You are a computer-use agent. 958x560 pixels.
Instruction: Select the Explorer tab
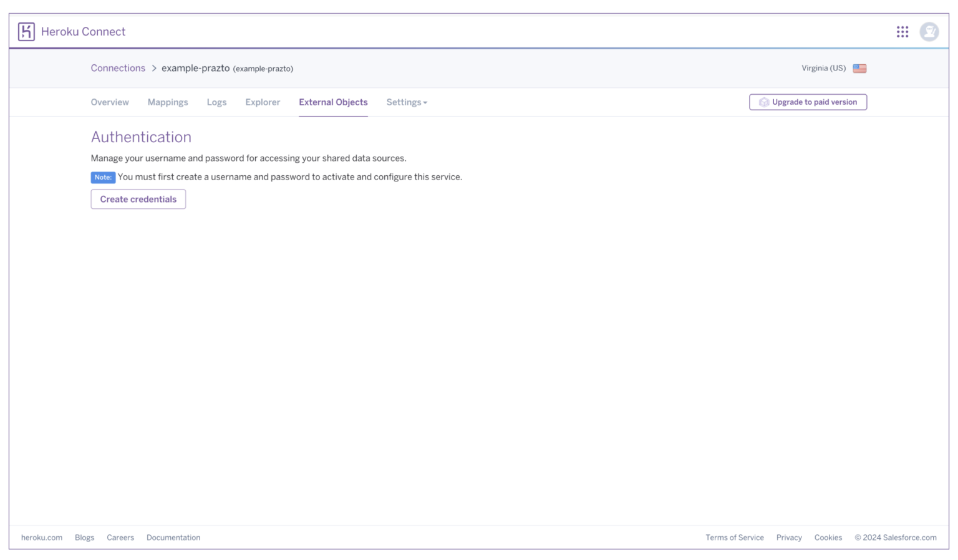(262, 102)
